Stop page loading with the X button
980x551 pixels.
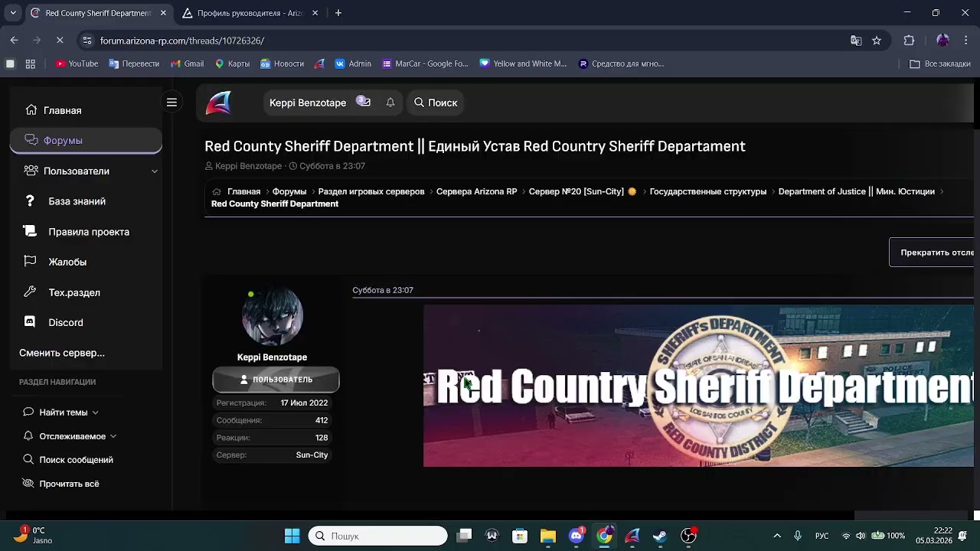[60, 41]
